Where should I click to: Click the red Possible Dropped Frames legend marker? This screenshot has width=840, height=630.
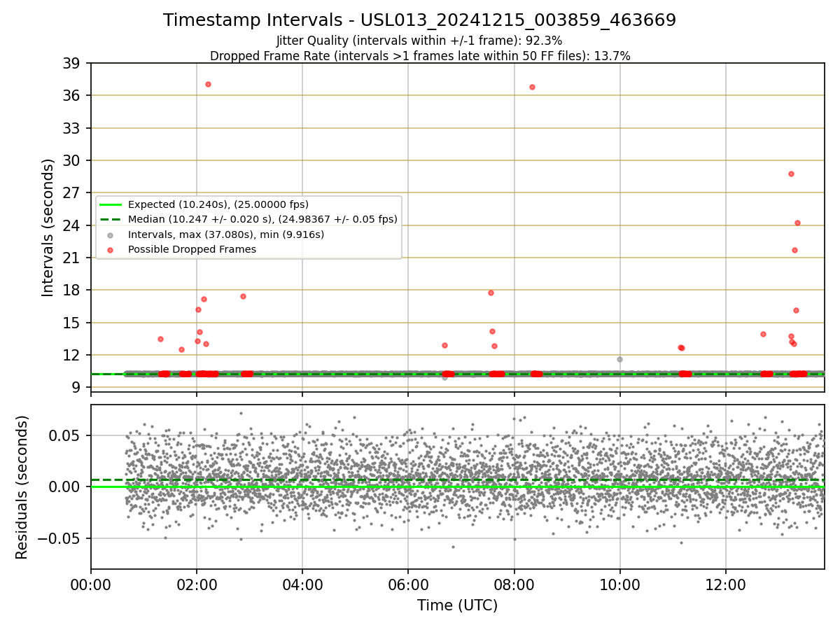pyautogui.click(x=110, y=249)
